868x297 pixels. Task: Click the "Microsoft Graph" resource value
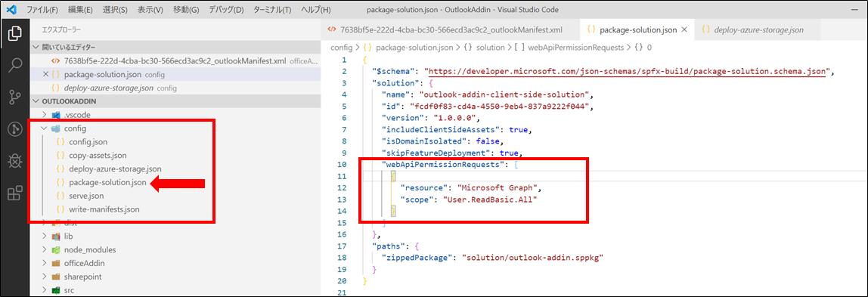click(496, 188)
